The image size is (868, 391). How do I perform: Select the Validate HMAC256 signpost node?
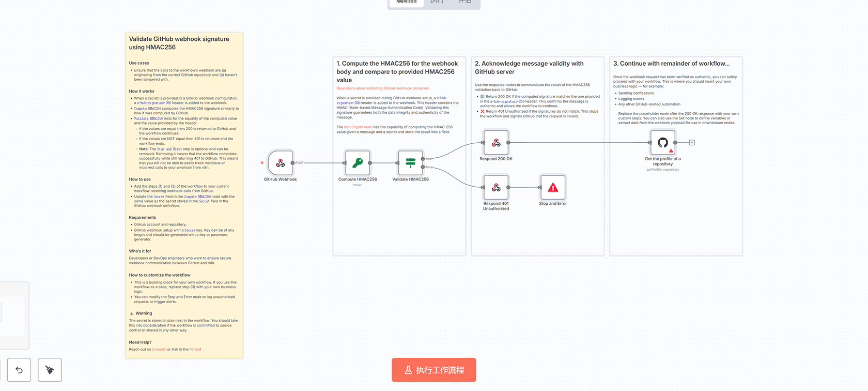point(410,163)
